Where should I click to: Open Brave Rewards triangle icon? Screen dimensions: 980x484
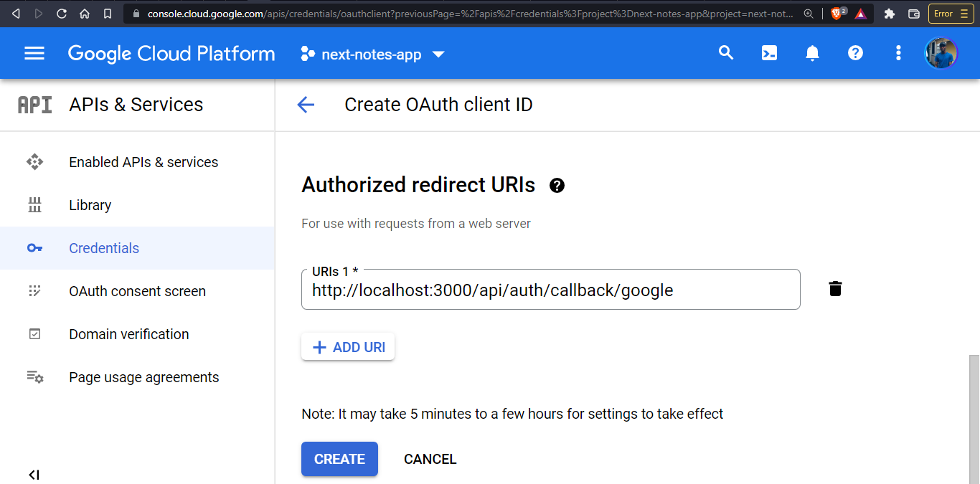[860, 14]
